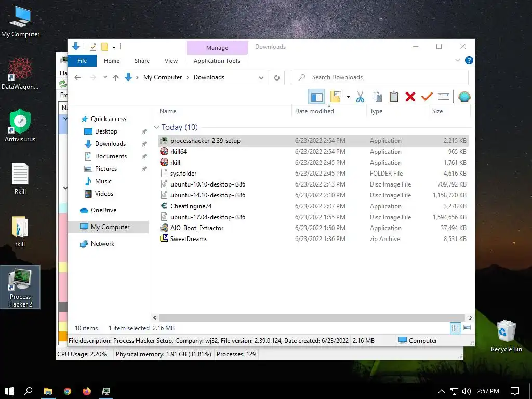Open the address bar history dropdown

click(261, 77)
